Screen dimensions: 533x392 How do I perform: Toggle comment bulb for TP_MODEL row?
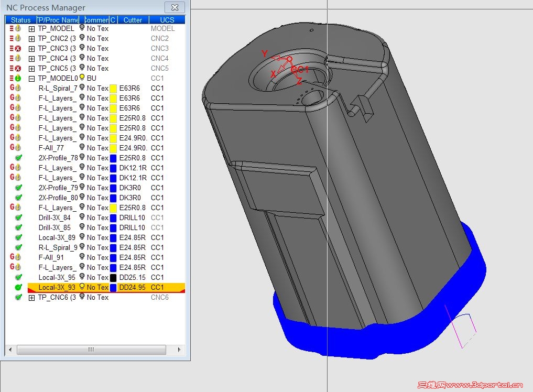coord(82,28)
